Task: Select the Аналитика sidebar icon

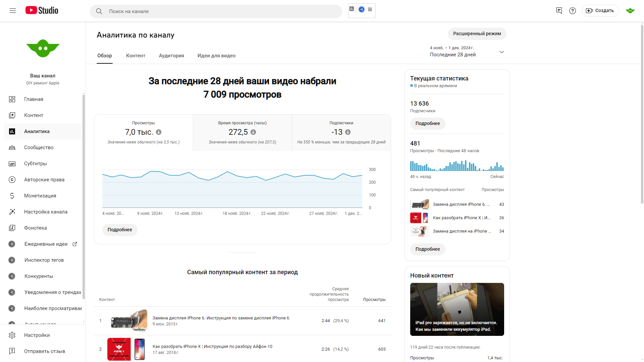Action: point(12,131)
